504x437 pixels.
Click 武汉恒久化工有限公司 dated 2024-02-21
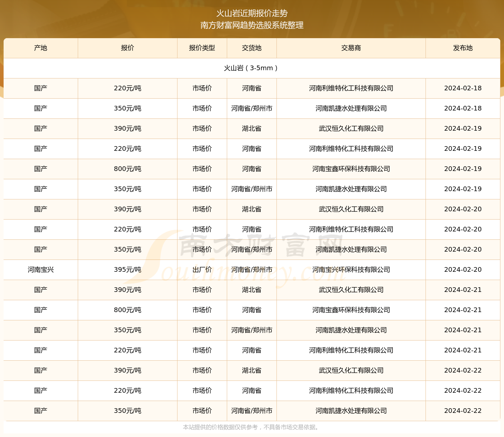(351, 290)
